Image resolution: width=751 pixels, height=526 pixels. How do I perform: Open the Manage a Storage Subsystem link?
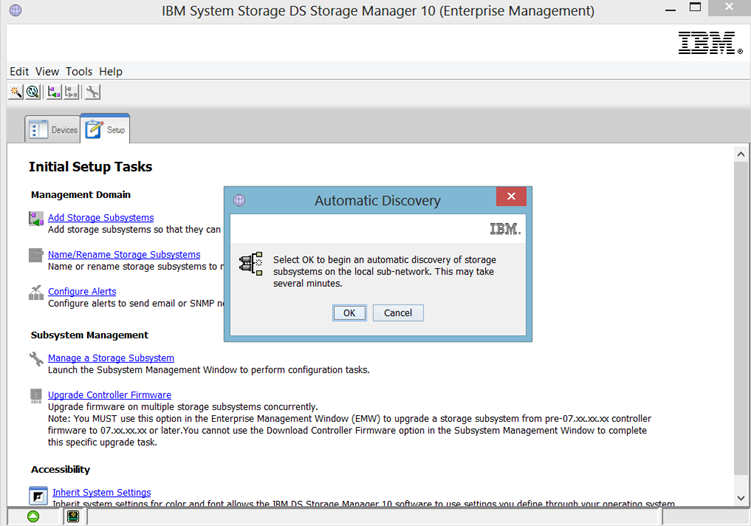click(x=111, y=358)
